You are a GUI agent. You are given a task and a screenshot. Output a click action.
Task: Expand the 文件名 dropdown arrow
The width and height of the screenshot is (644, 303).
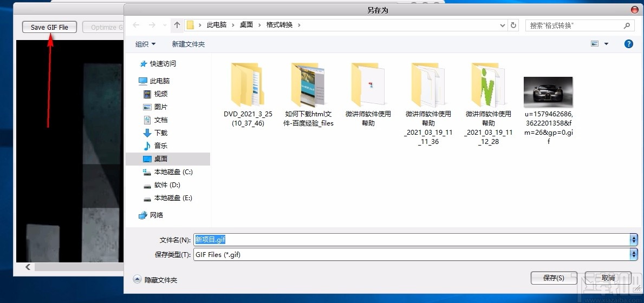(634, 240)
